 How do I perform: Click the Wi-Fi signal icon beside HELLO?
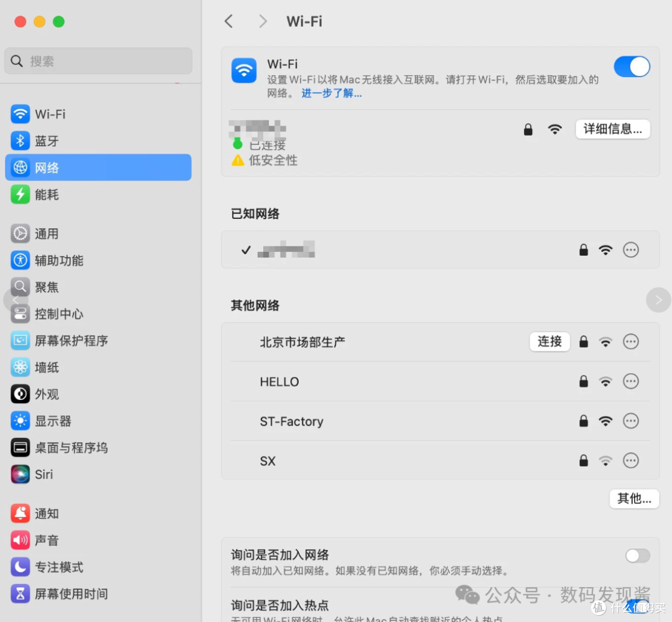click(605, 381)
